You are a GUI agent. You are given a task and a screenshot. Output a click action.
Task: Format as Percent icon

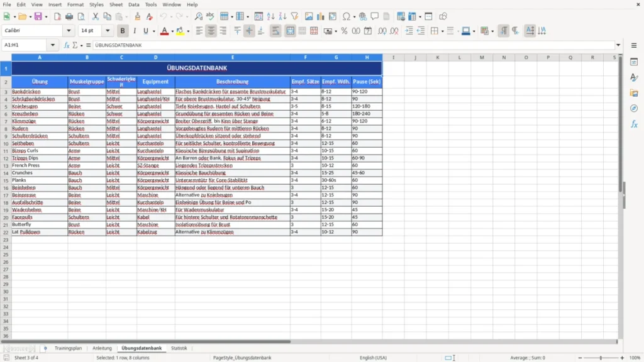[344, 31]
